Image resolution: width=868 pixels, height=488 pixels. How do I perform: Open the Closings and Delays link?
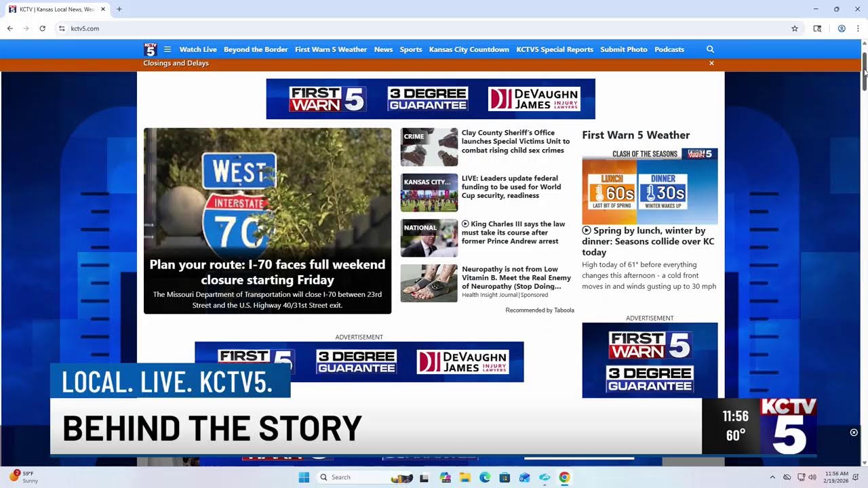(176, 63)
